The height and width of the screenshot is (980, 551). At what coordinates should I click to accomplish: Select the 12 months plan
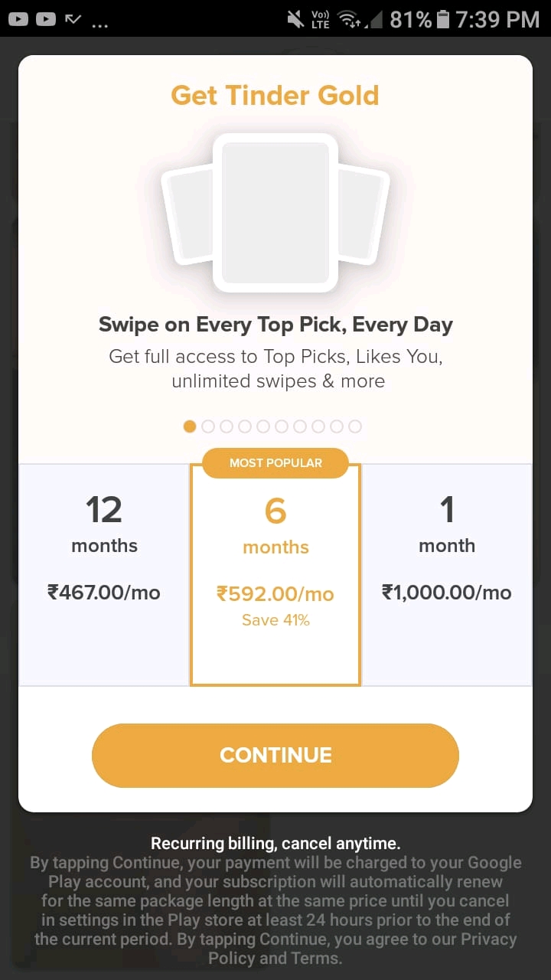click(104, 574)
